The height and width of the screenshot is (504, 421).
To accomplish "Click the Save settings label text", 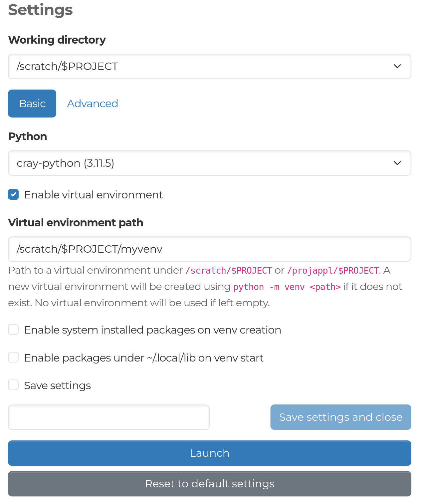I will pyautogui.click(x=57, y=385).
